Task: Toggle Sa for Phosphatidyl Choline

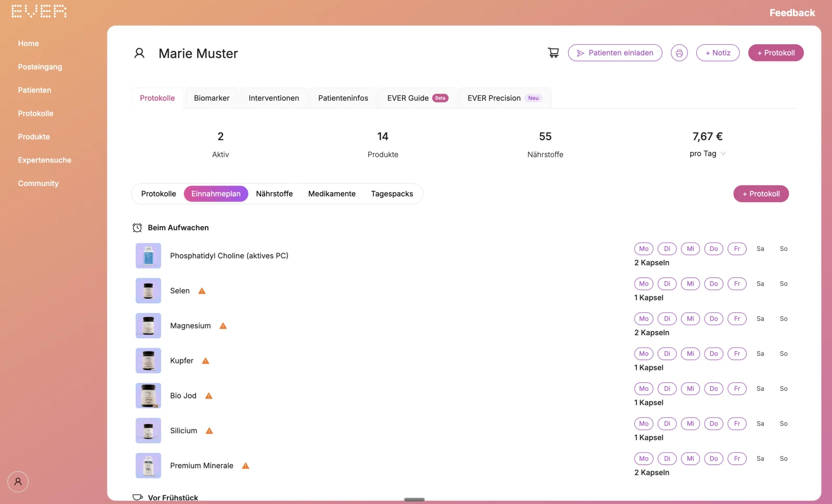Action: coord(760,249)
